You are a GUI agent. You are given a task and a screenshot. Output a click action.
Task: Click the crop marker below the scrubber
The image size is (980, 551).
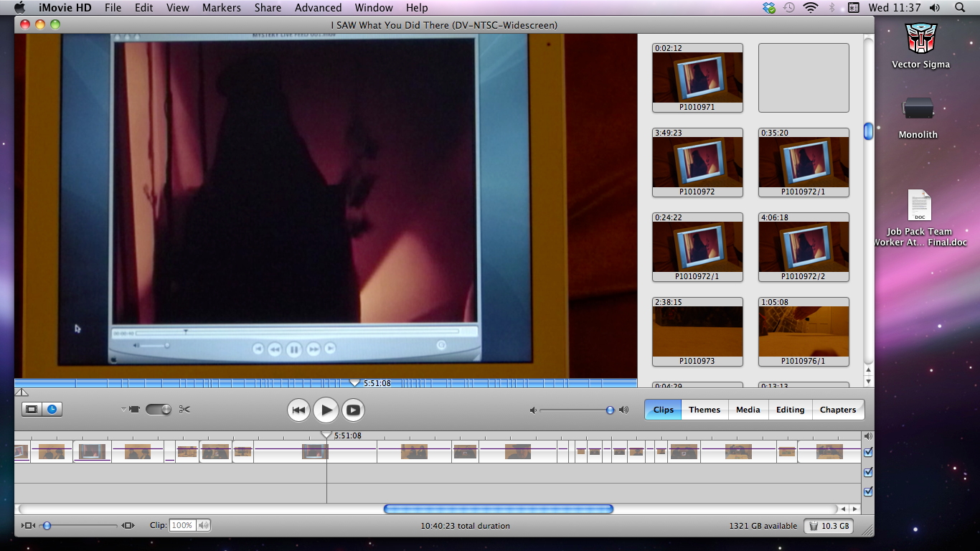pyautogui.click(x=22, y=392)
